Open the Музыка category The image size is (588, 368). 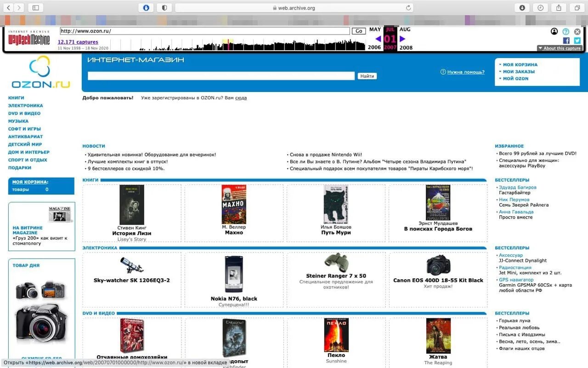point(18,121)
